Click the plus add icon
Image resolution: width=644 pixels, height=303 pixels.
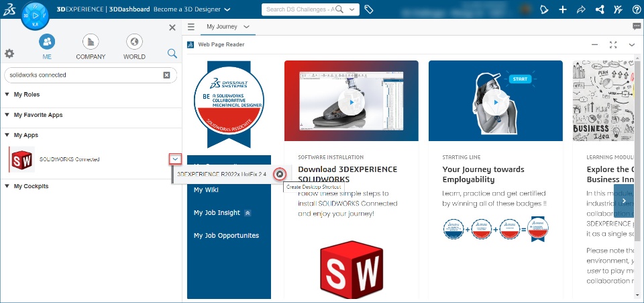[x=563, y=9]
